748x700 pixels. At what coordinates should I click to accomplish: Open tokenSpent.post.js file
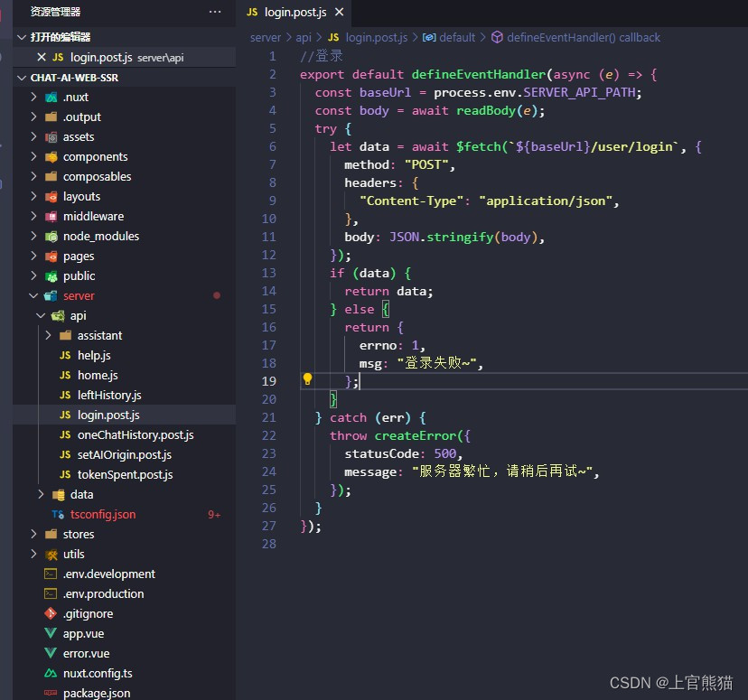coord(124,474)
